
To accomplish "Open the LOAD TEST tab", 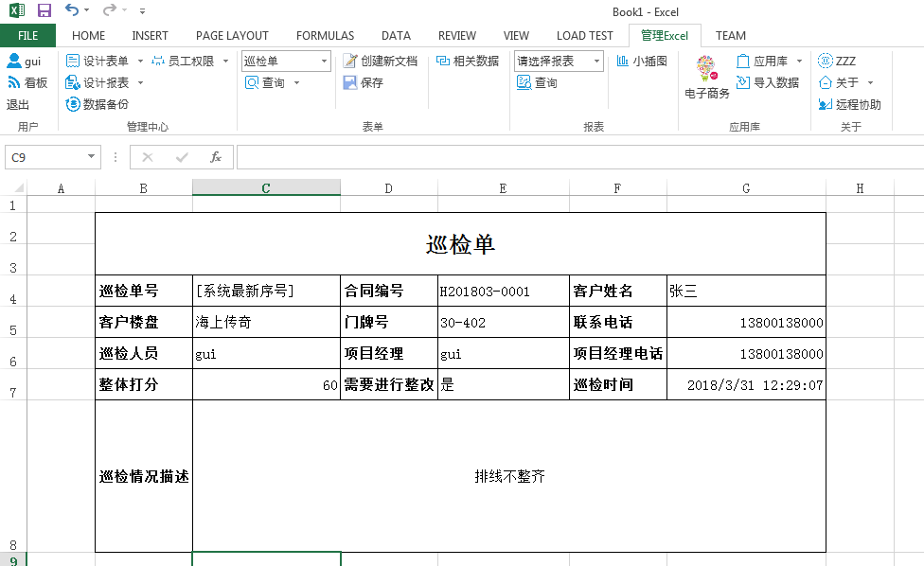I will tap(584, 35).
